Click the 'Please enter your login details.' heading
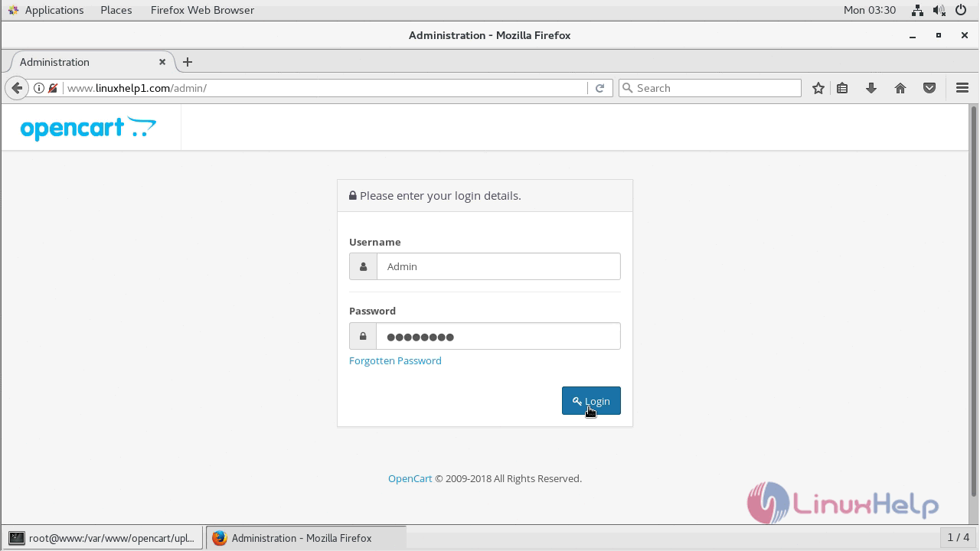 440,196
